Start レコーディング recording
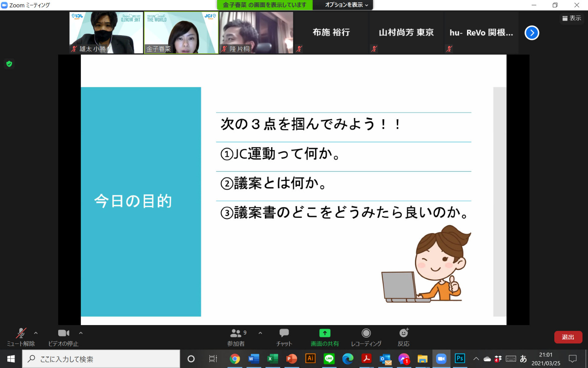Viewport: 588px width, 368px height. (x=366, y=337)
